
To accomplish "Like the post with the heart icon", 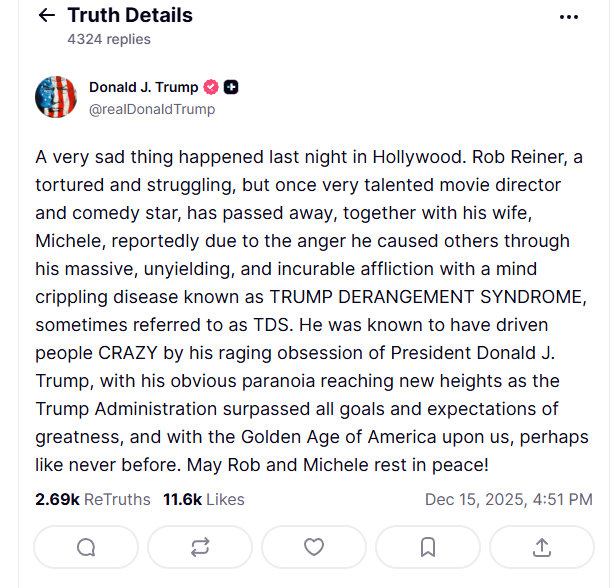I will tap(314, 546).
